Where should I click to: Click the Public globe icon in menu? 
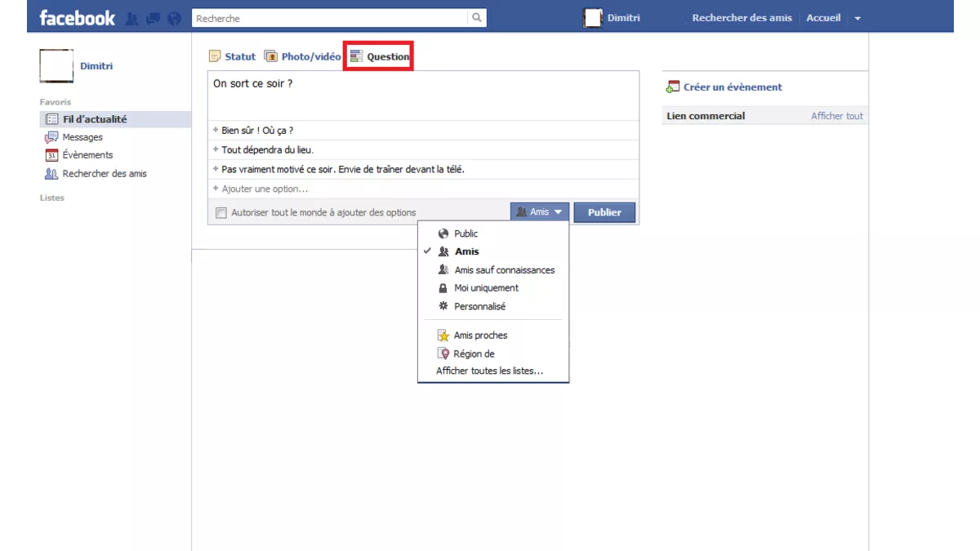(443, 233)
